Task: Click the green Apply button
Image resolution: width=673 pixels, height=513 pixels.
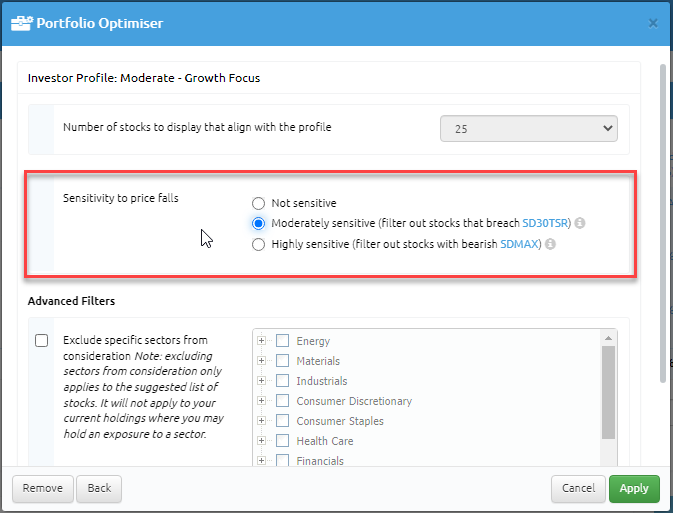Action: coord(634,489)
